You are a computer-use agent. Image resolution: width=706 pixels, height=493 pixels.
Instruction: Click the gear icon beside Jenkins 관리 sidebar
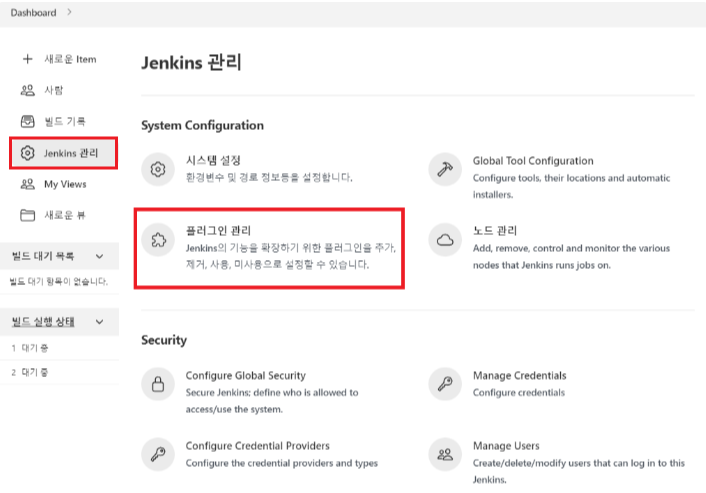[27, 153]
